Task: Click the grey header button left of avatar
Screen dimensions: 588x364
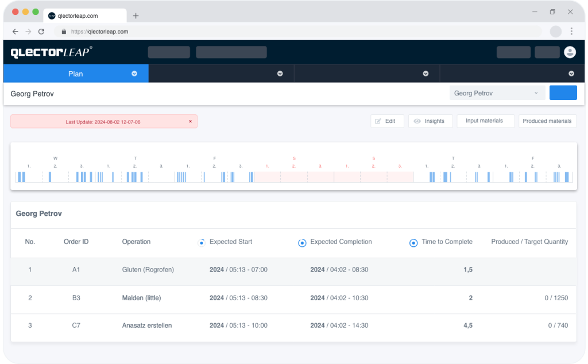Action: pos(547,52)
